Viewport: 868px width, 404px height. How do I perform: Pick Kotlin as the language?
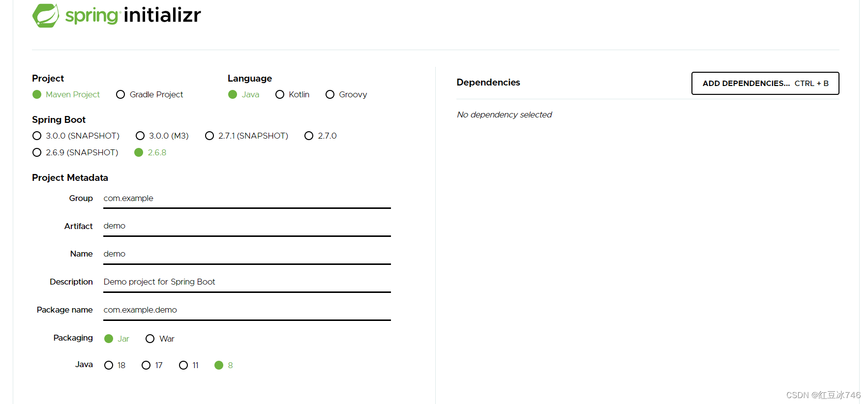(x=292, y=94)
